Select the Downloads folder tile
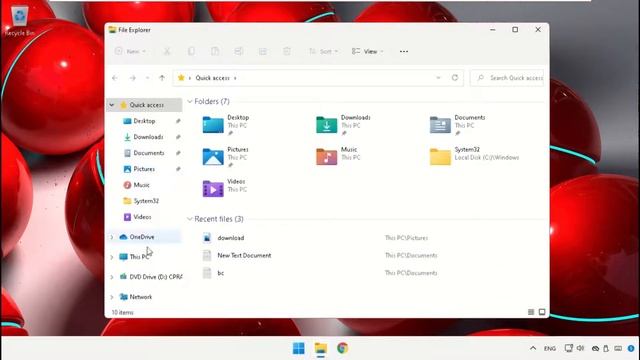Image resolution: width=640 pixels, height=360 pixels. pyautogui.click(x=343, y=125)
